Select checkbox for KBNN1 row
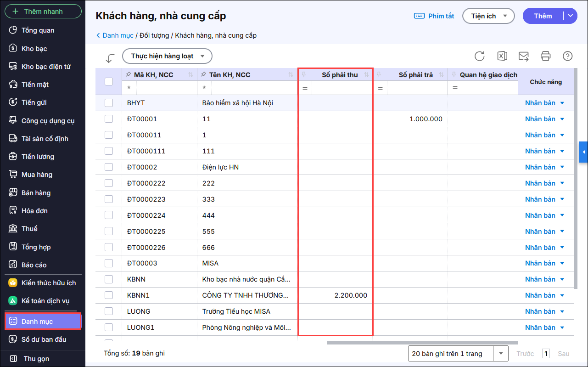 click(109, 295)
